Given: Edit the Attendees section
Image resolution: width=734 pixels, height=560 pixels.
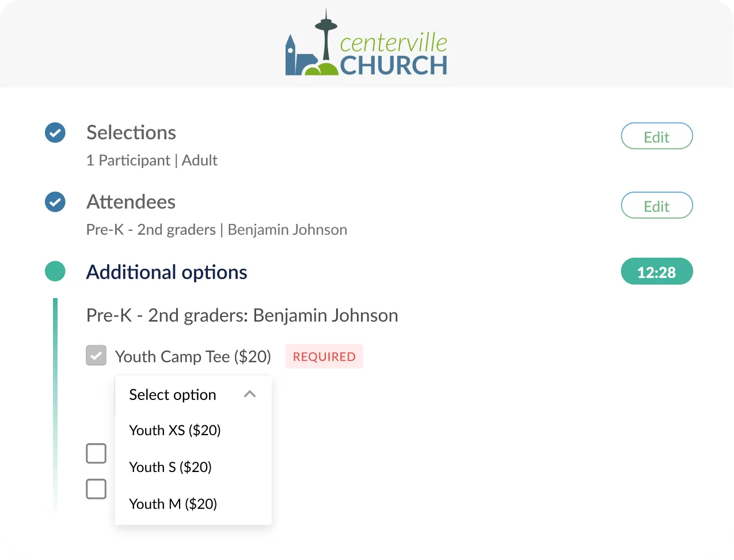Looking at the screenshot, I should [x=656, y=205].
